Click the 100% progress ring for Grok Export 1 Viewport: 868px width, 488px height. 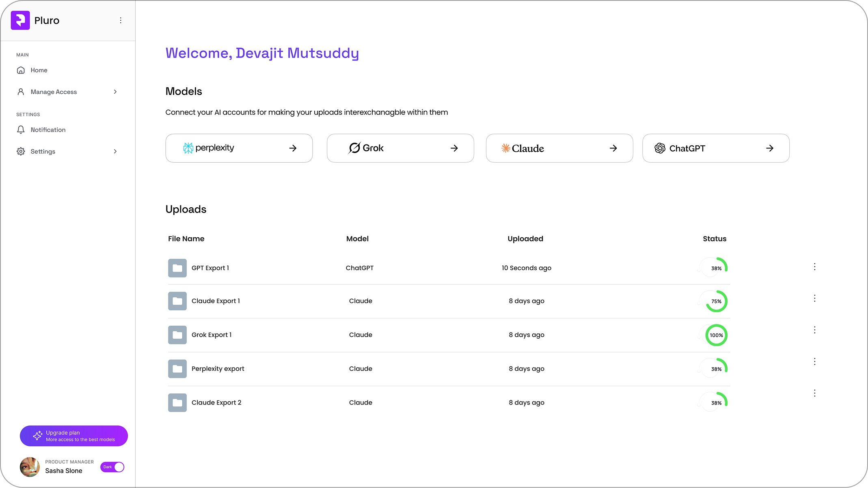716,335
